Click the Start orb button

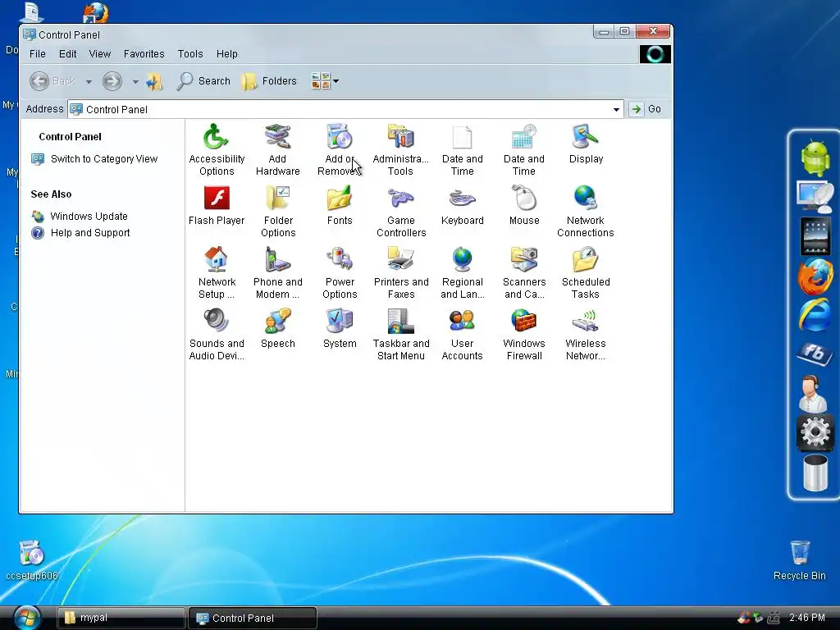[27, 619]
